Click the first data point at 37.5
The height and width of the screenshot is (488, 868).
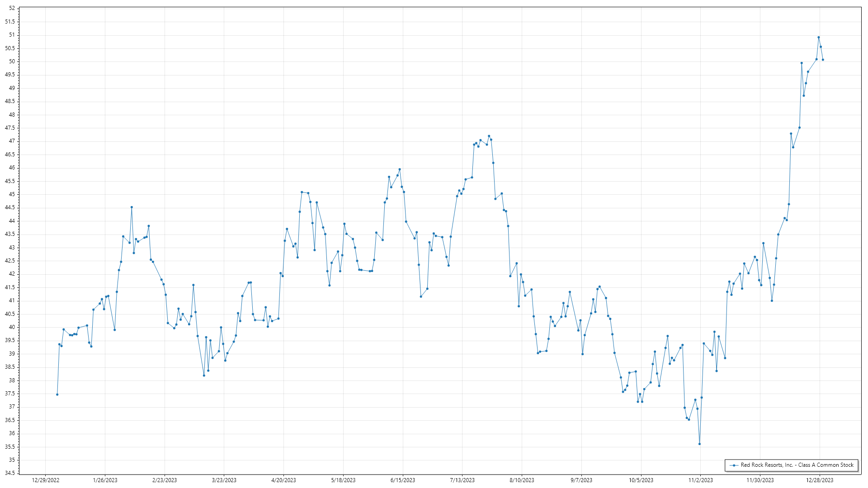(57, 394)
